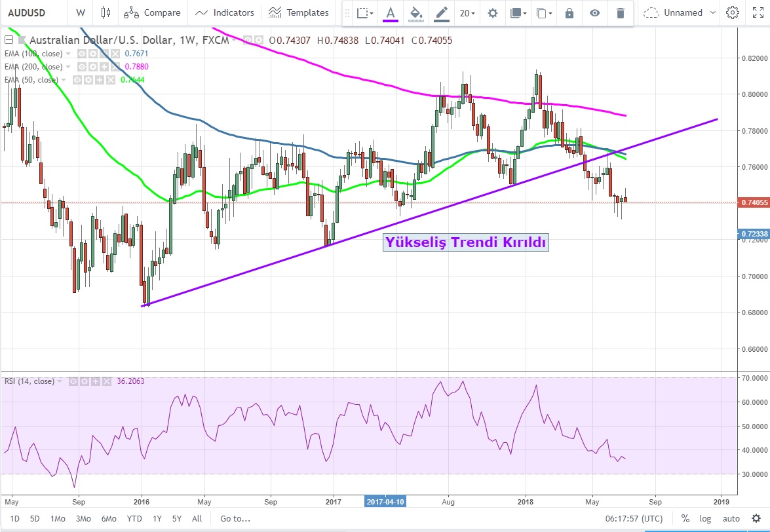Delete the drawing with trash icon
770x532 pixels.
pos(620,12)
